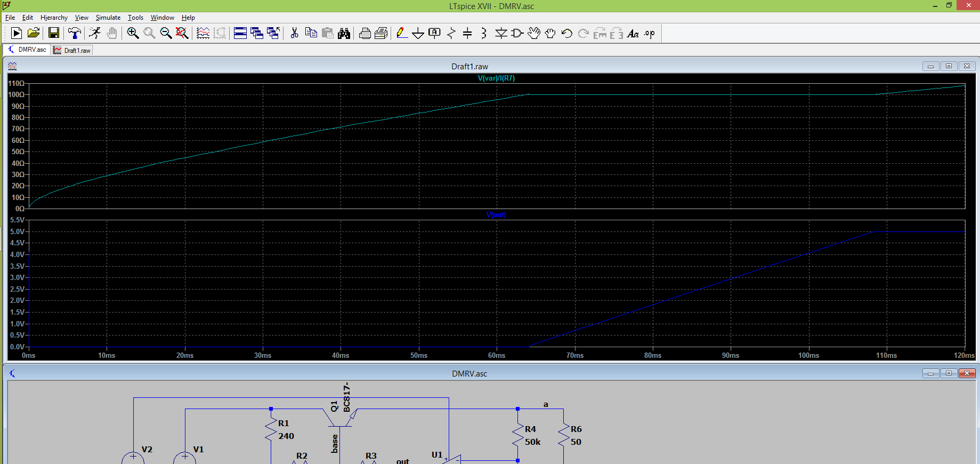Click the Zoom Full Extents icon

coord(182,33)
